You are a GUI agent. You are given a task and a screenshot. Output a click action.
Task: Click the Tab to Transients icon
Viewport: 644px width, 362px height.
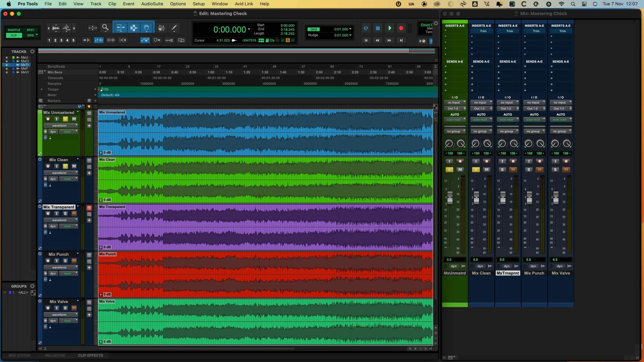(x=87, y=40)
